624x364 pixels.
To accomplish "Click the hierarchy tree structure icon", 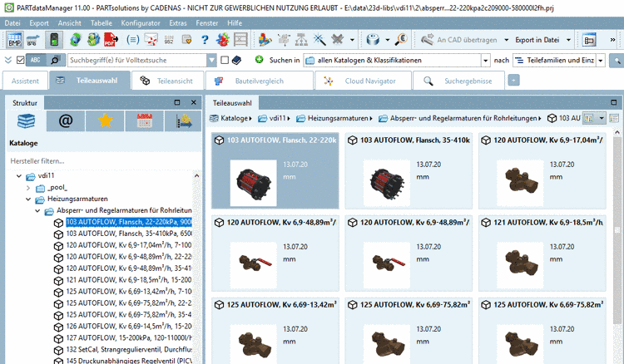I will click(301, 40).
